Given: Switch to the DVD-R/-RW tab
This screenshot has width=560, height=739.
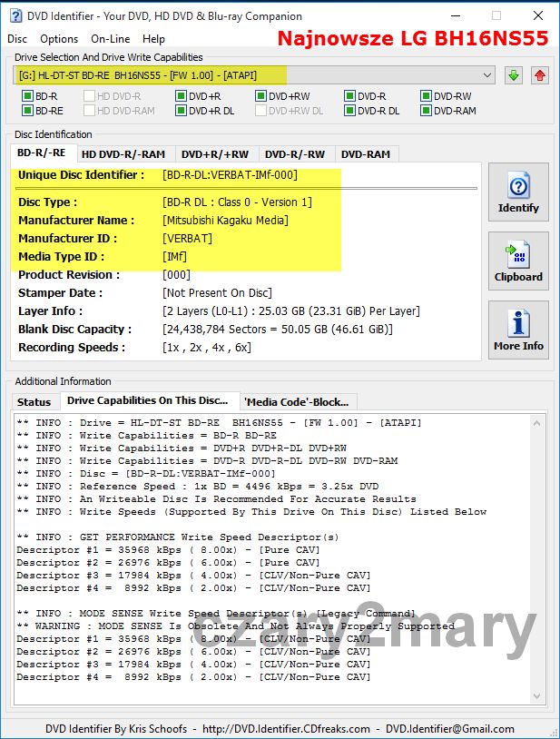Looking at the screenshot, I should 295,154.
